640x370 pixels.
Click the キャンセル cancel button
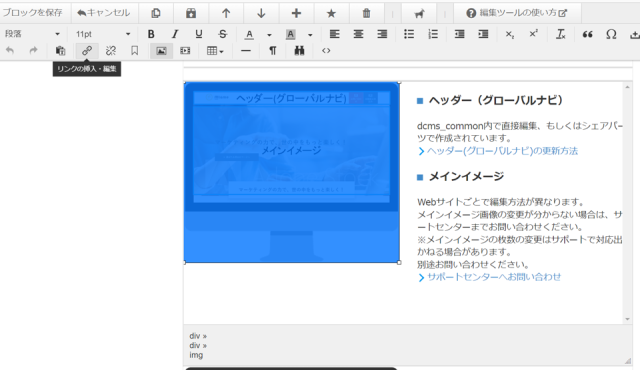coord(104,13)
